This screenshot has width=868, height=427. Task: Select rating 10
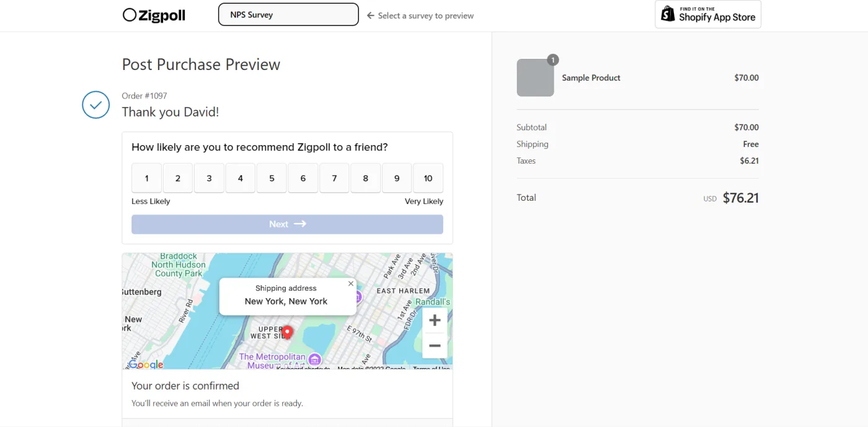point(428,178)
